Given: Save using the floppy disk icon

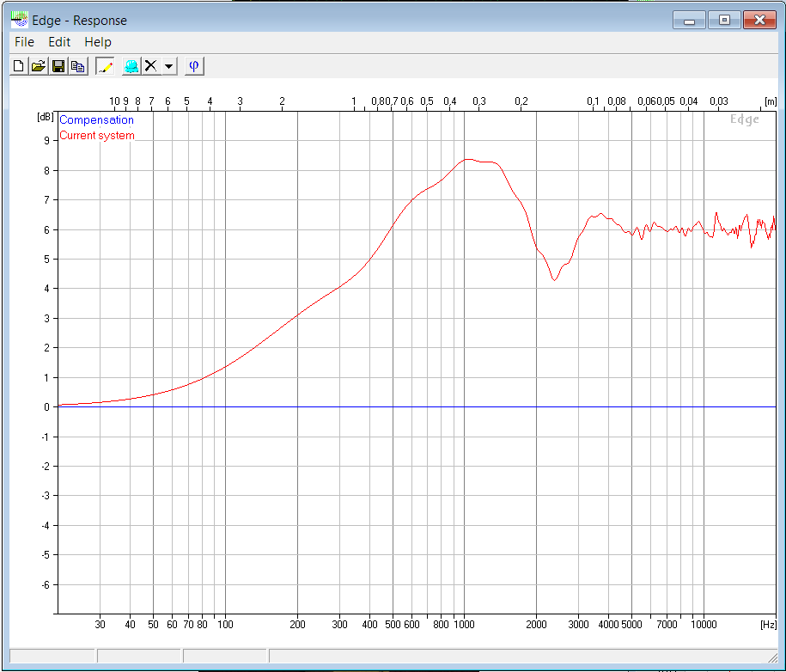Looking at the screenshot, I should (x=58, y=66).
